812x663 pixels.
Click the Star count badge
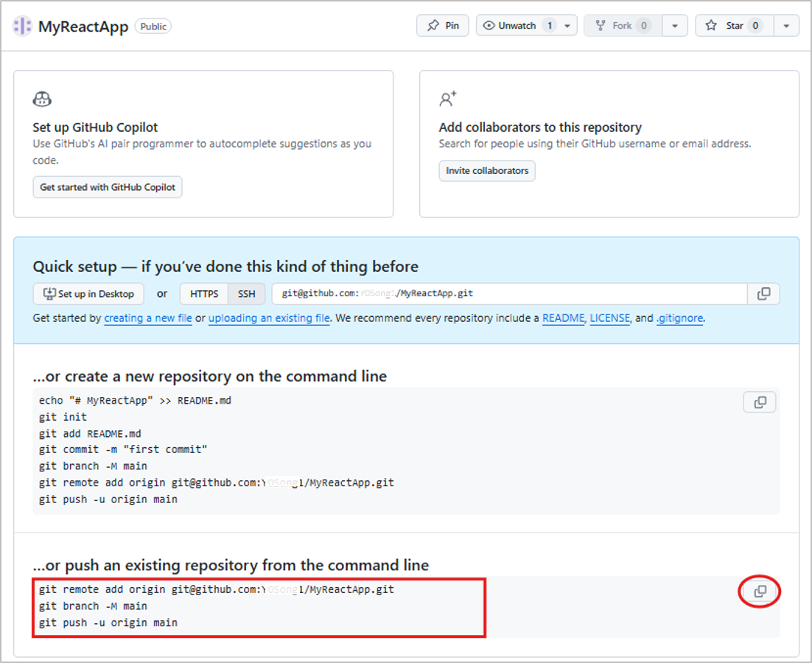(755, 25)
